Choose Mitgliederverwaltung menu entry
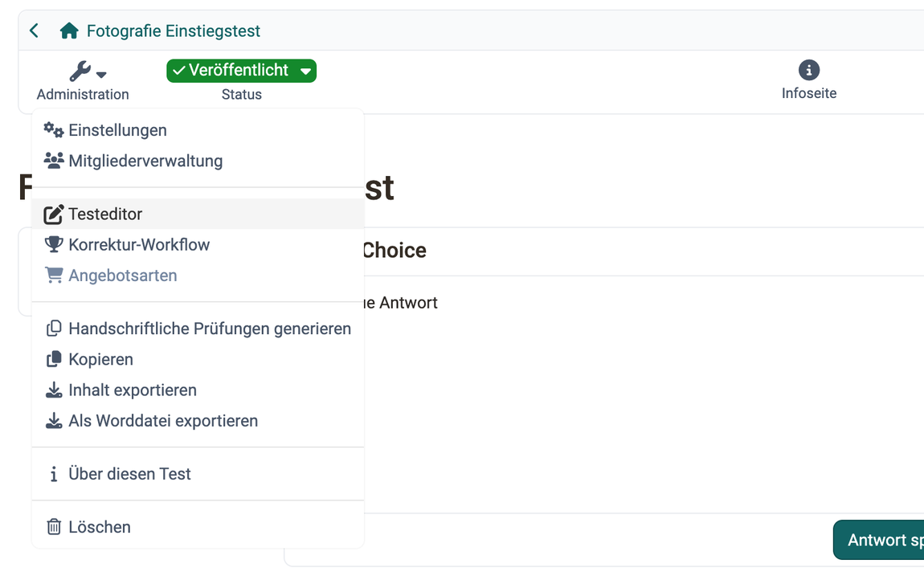 198,161
